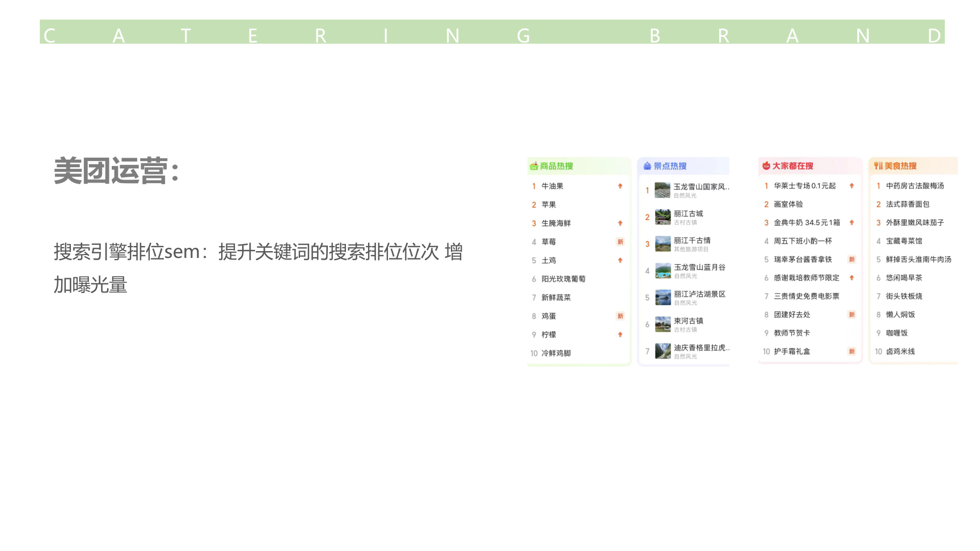Open the 悠闲喝早茶 food entry
Screen dimensions: 980x551
coord(904,278)
